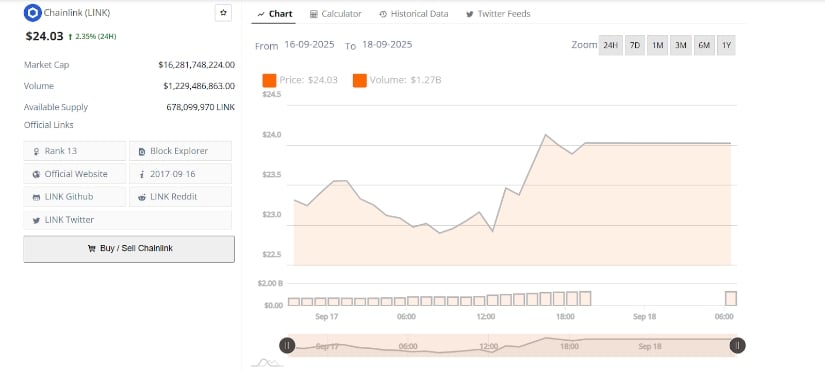Click the Volume: $1.27B legend label

tap(405, 81)
